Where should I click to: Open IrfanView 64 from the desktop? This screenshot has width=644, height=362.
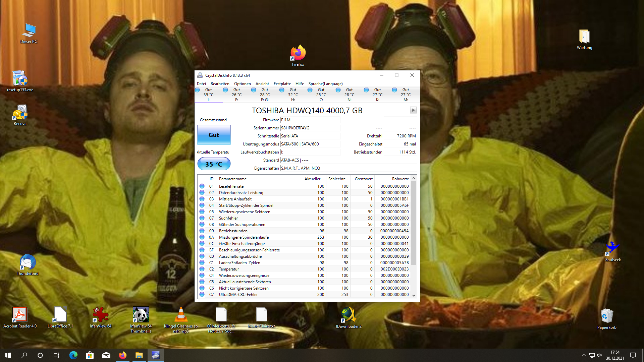coord(100,315)
